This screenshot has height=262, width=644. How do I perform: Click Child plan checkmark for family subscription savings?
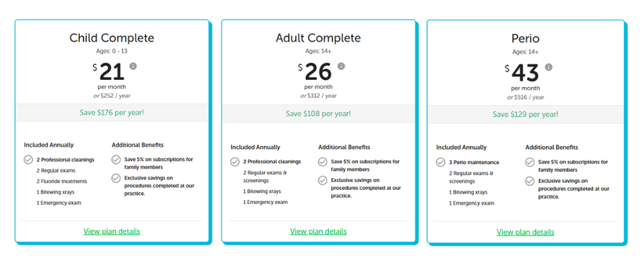[x=116, y=160]
